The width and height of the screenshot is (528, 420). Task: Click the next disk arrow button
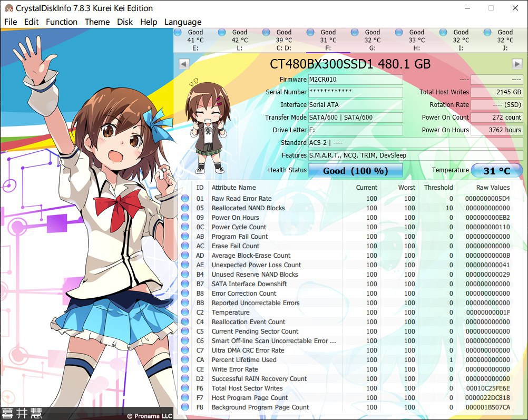tap(517, 64)
